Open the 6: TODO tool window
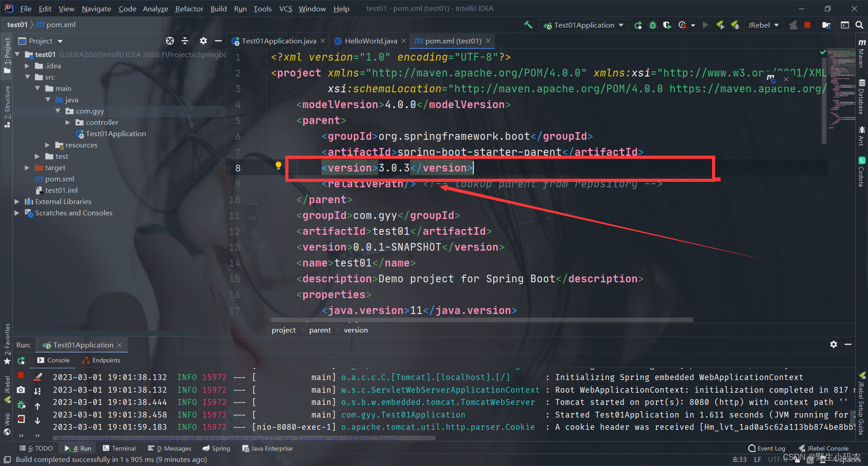 36,448
